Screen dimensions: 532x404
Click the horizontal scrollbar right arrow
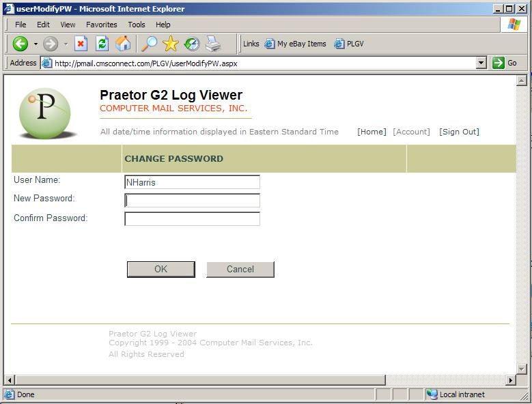click(x=511, y=380)
